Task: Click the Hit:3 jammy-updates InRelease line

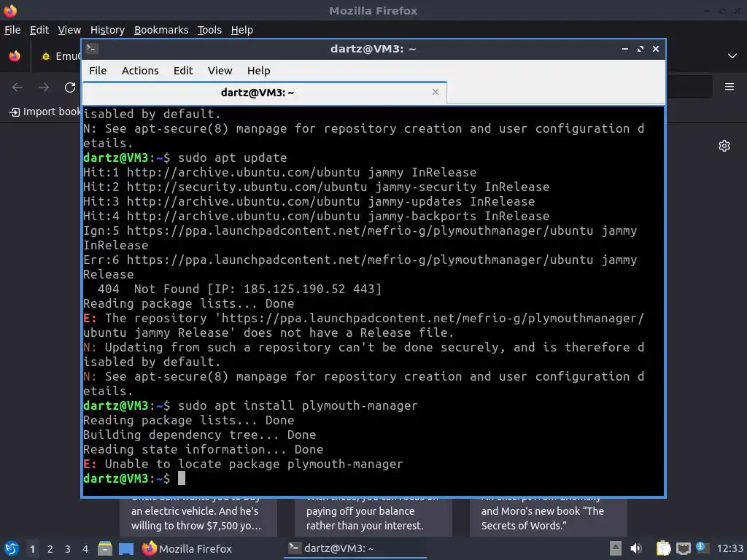Action: 309,201
